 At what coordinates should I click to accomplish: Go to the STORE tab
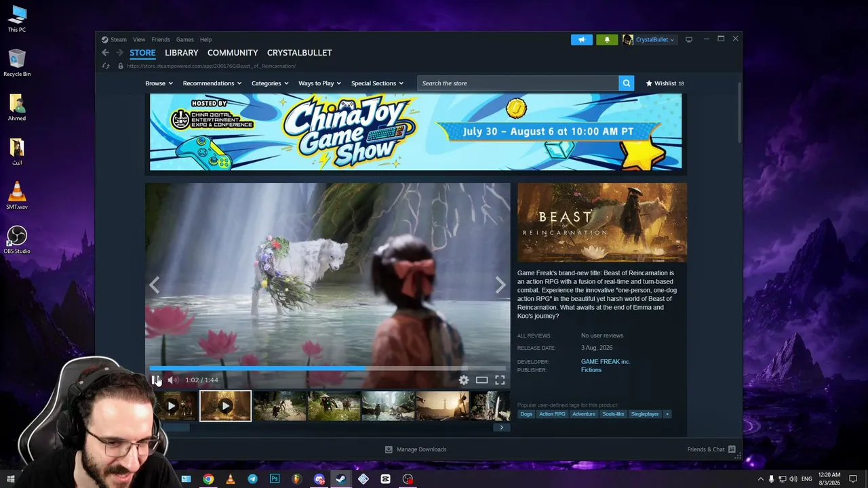(142, 53)
